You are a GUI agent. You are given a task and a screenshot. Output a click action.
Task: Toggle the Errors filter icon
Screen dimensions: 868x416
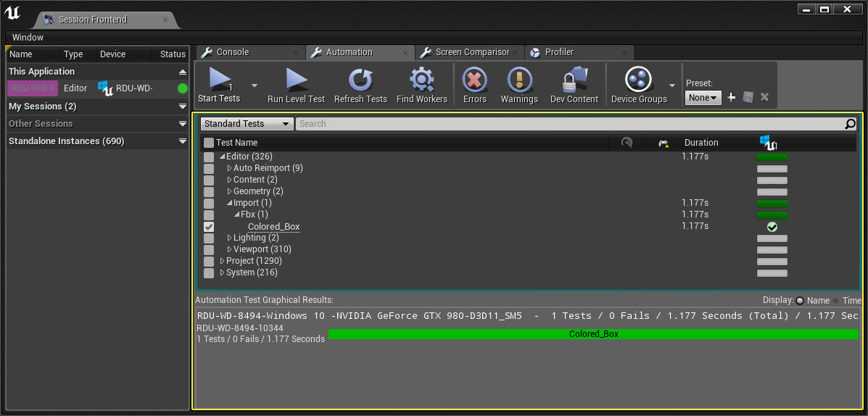[475, 80]
